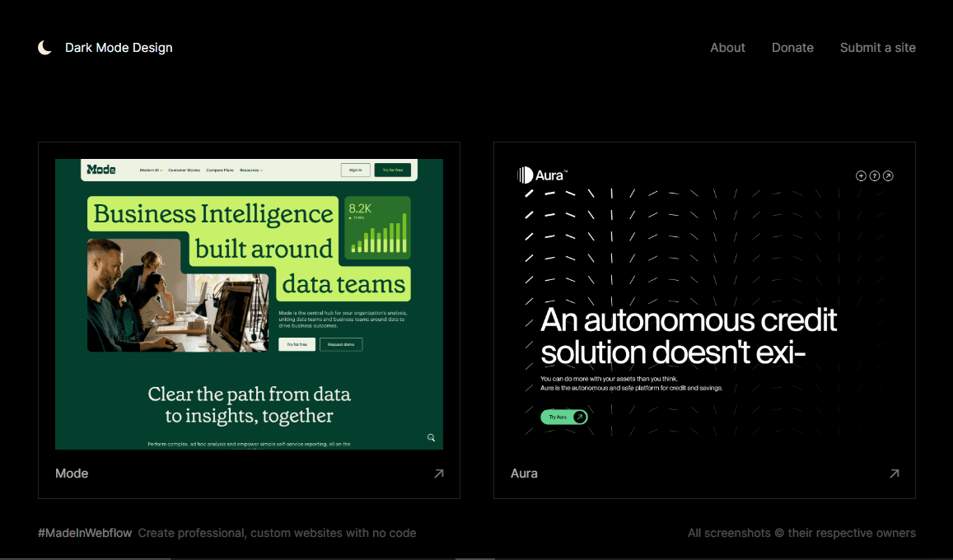Viewport: 953px width, 560px height.
Task: Click 'An autonomous credit solution' headline text
Action: [x=689, y=336]
